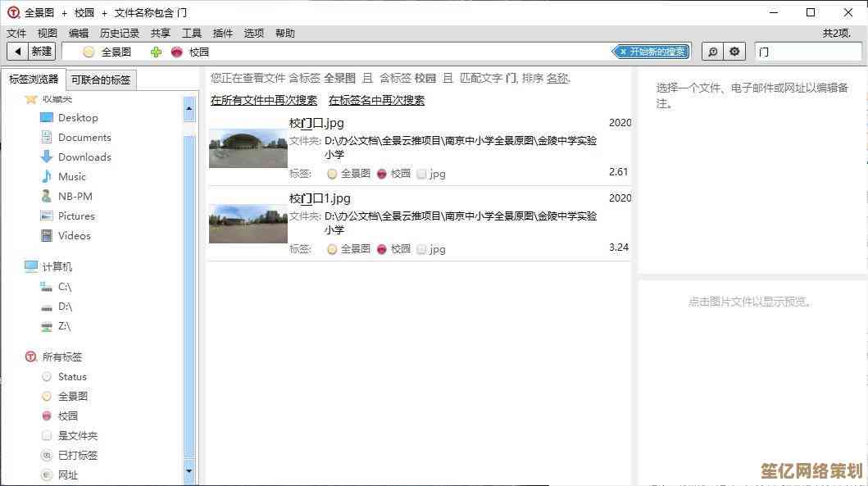The height and width of the screenshot is (486, 868).
Task: Click 名称 sort order link
Action: click(557, 79)
